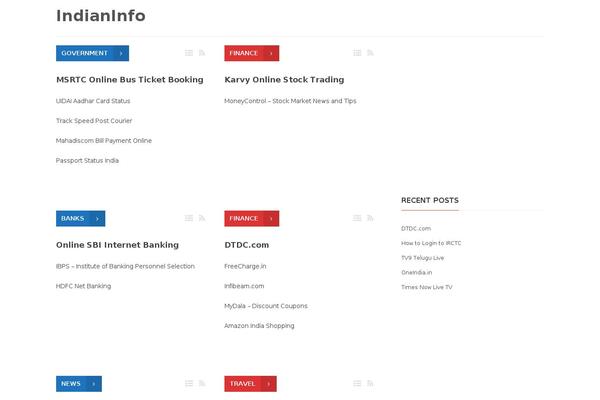Open OneIndia.in recent post

tap(416, 273)
